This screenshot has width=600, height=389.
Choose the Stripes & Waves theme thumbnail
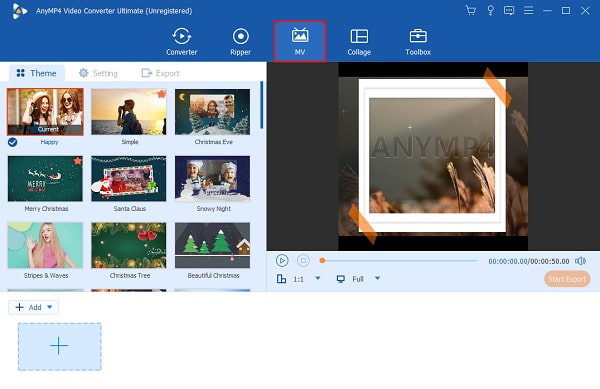click(x=45, y=245)
